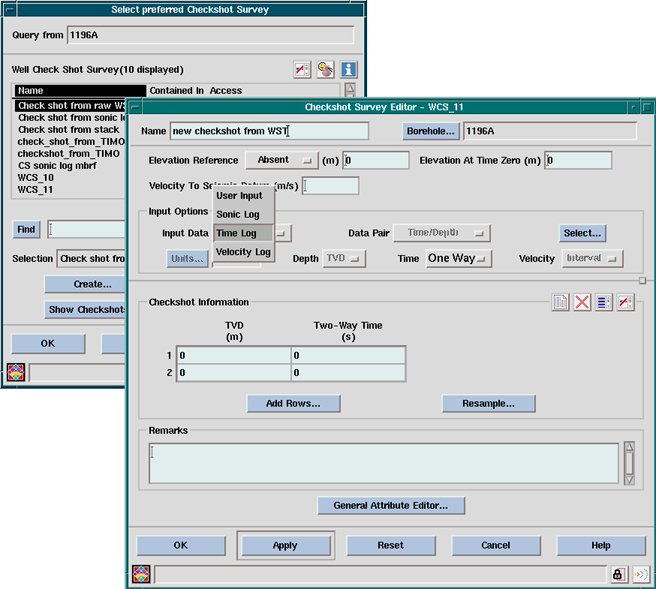The width and height of the screenshot is (656, 589).
Task: Open window menu of Select preferred Checkshot Survey
Action: point(9,10)
